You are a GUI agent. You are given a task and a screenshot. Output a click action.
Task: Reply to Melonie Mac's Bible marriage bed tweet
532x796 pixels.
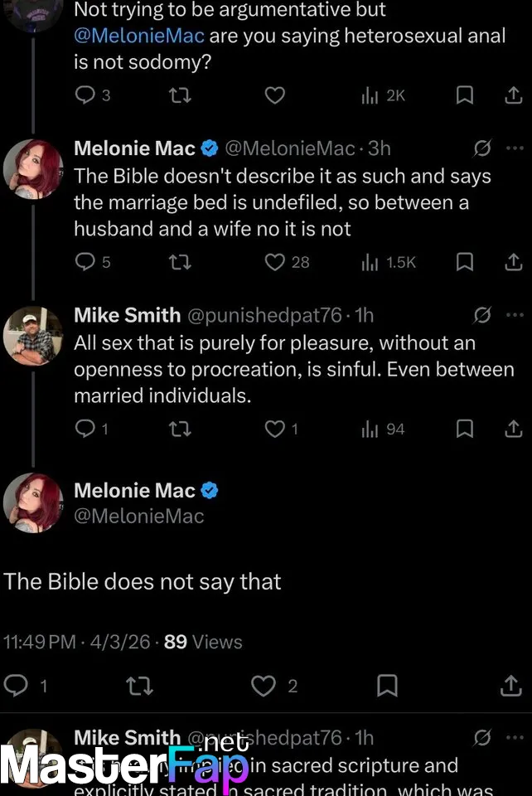85,262
